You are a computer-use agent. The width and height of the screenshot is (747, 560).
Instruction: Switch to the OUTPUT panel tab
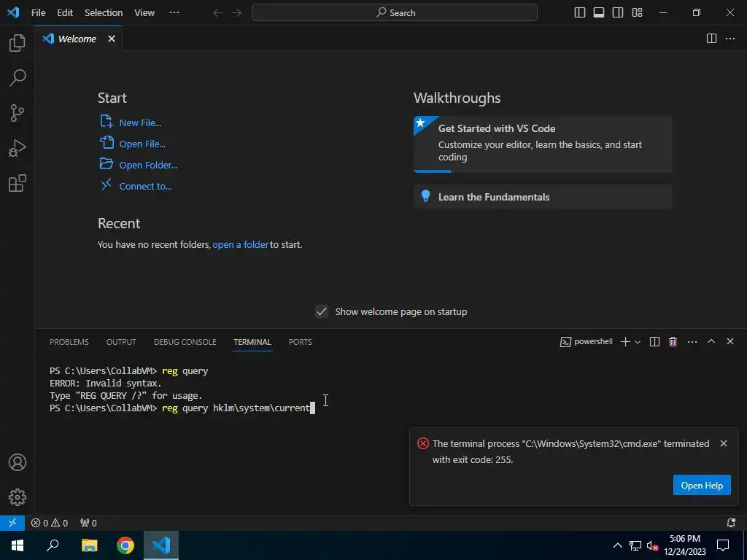click(121, 342)
